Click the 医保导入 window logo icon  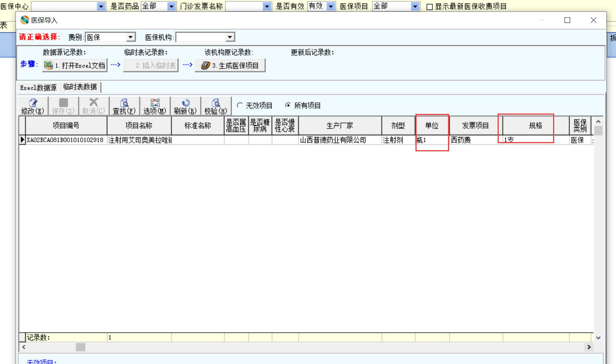pos(24,20)
